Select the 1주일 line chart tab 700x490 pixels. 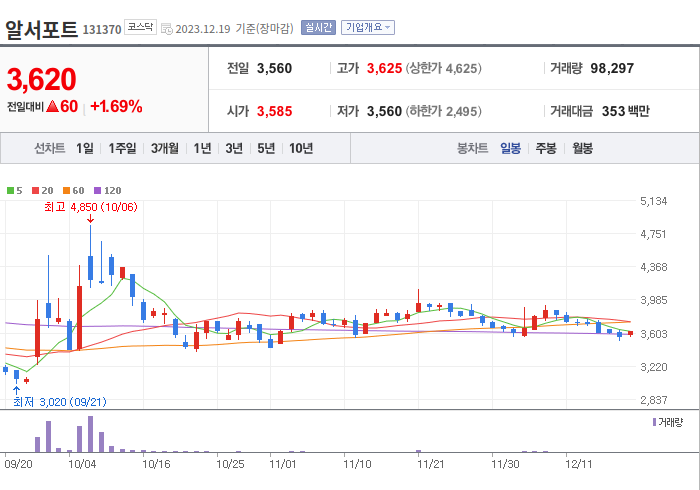(122, 148)
